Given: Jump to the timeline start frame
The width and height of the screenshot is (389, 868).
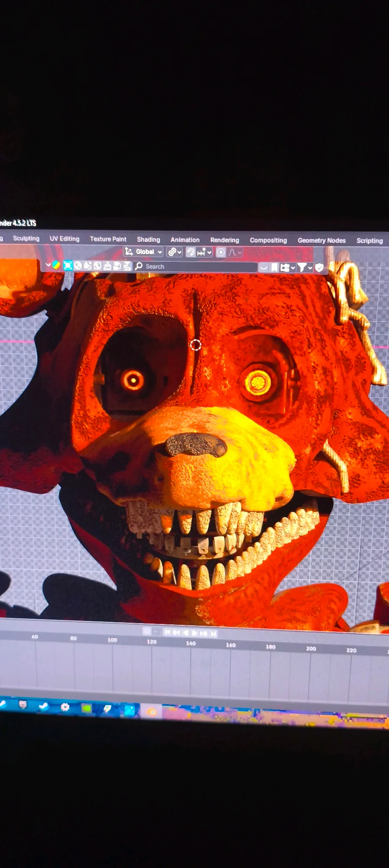Looking at the screenshot, I should point(167,632).
